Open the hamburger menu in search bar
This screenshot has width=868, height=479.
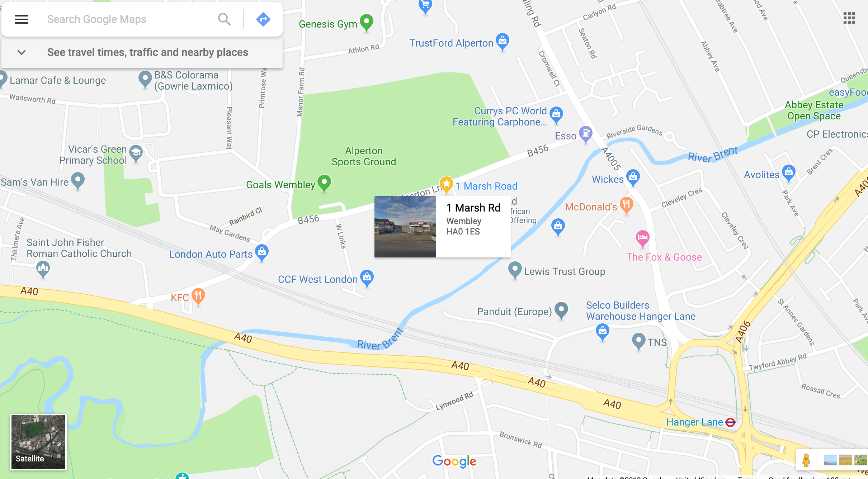(22, 19)
